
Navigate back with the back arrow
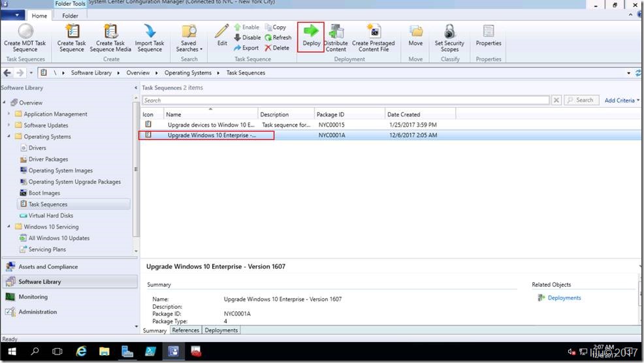(7, 72)
